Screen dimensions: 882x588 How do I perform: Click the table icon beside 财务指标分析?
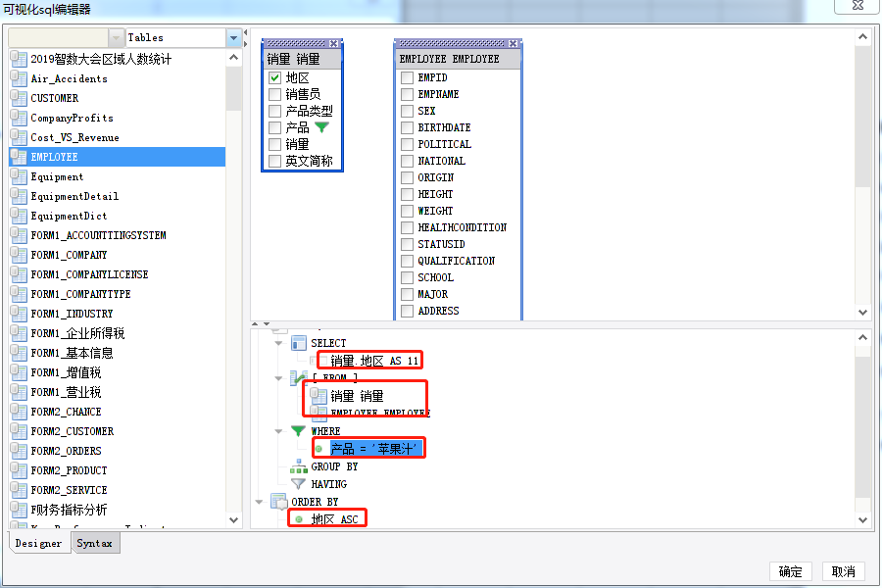click(x=19, y=510)
